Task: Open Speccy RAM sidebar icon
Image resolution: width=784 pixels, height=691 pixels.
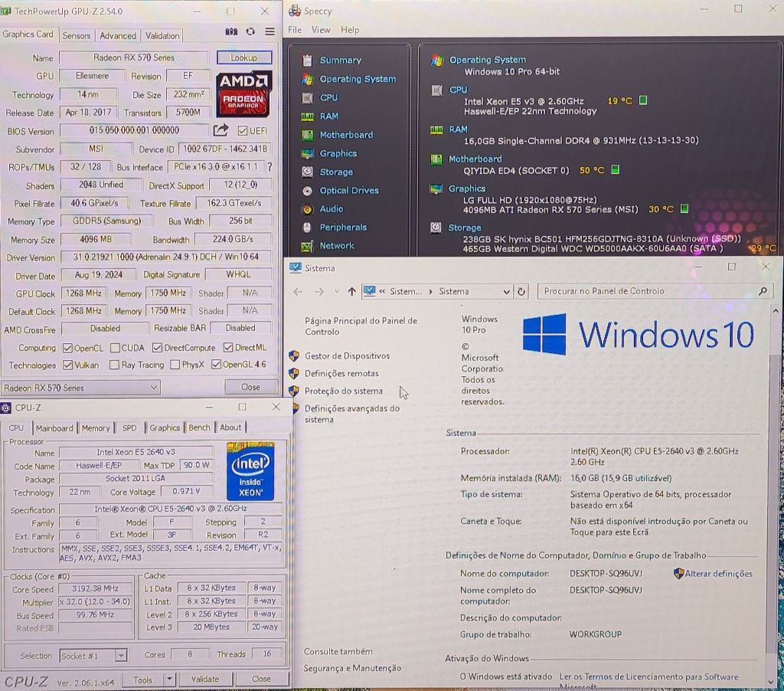Action: click(x=307, y=116)
